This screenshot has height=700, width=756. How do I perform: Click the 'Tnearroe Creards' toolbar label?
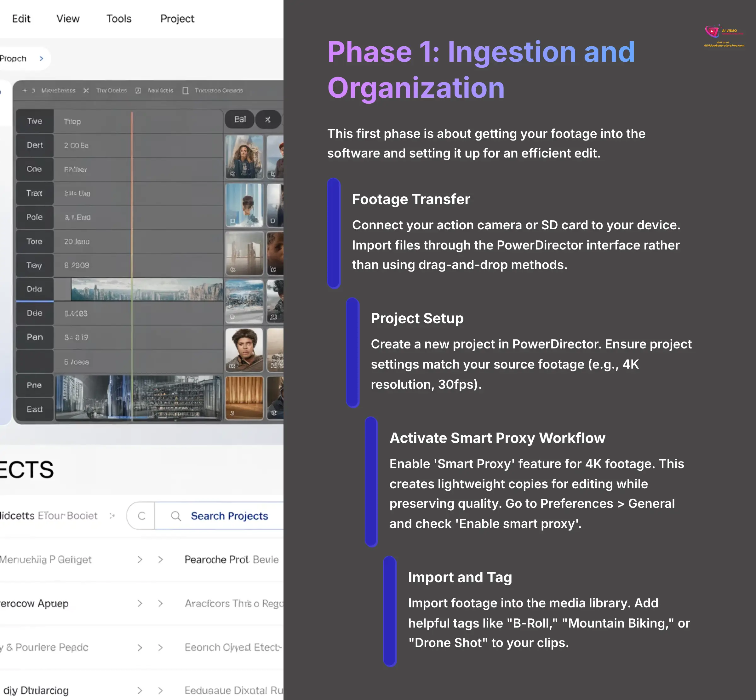tap(219, 90)
